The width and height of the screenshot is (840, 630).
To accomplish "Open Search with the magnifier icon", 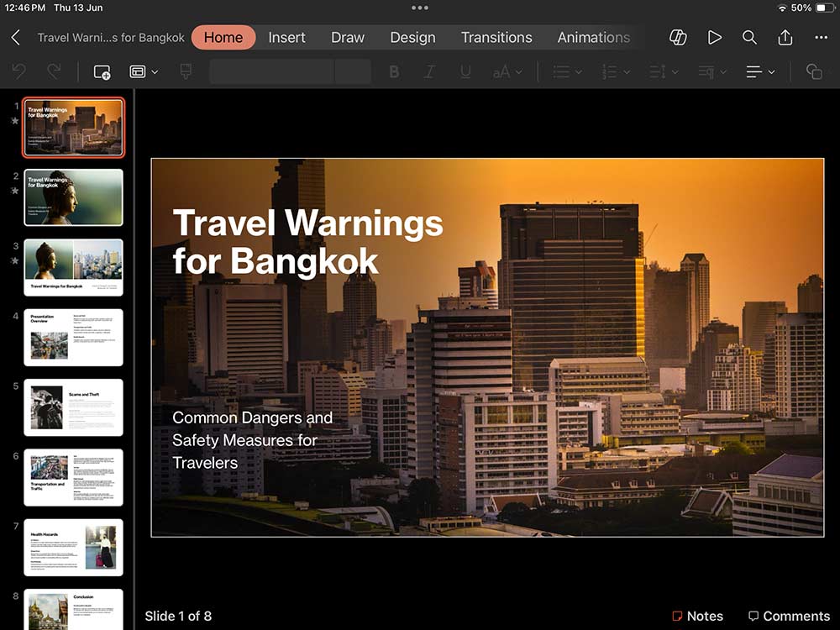I will pos(749,37).
